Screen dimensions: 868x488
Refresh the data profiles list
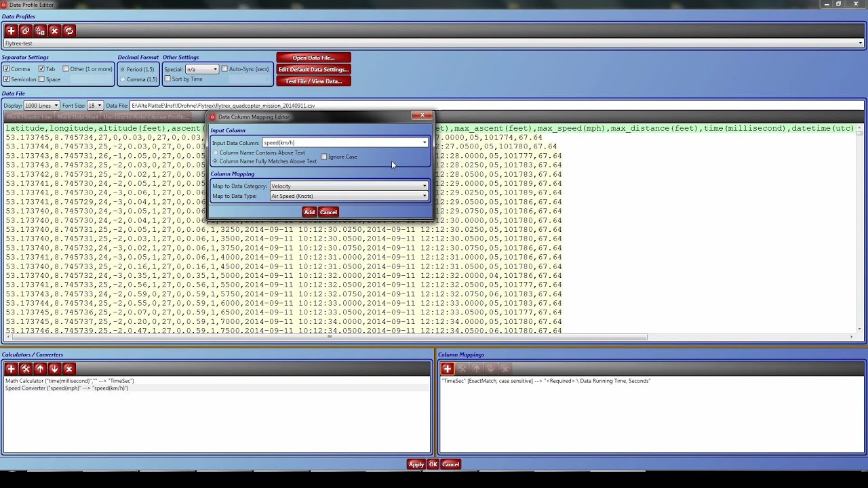click(x=68, y=30)
